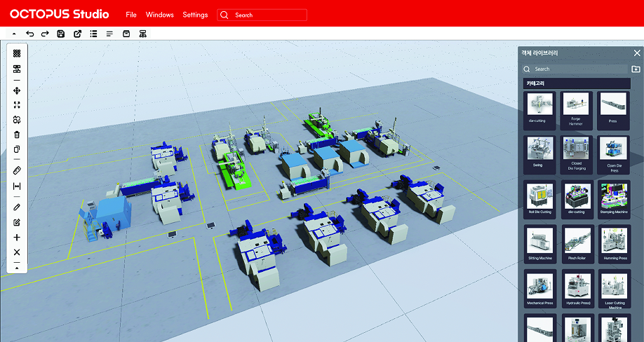This screenshot has height=342, width=644.
Task: Open the Windows menu
Action: (x=160, y=15)
